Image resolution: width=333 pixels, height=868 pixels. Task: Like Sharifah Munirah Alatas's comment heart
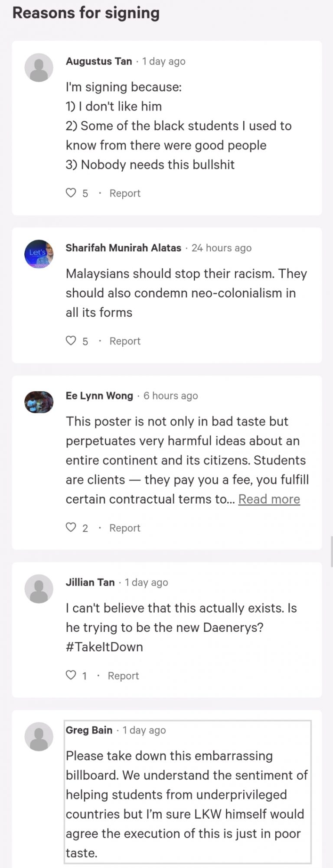coord(71,340)
